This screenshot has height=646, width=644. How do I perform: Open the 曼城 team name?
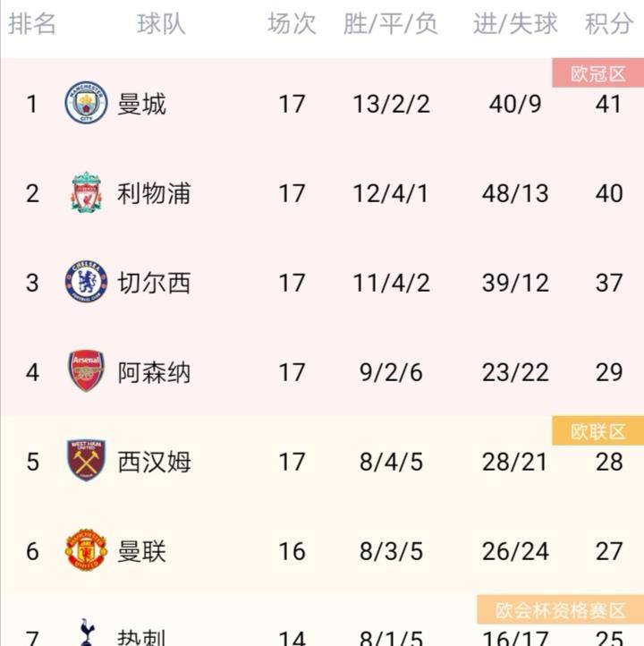[x=141, y=104]
